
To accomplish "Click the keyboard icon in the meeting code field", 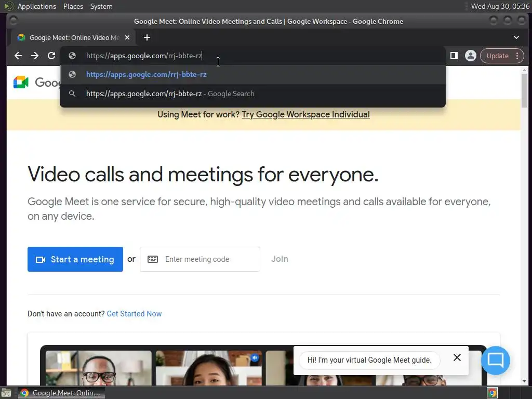I will 153,259.
